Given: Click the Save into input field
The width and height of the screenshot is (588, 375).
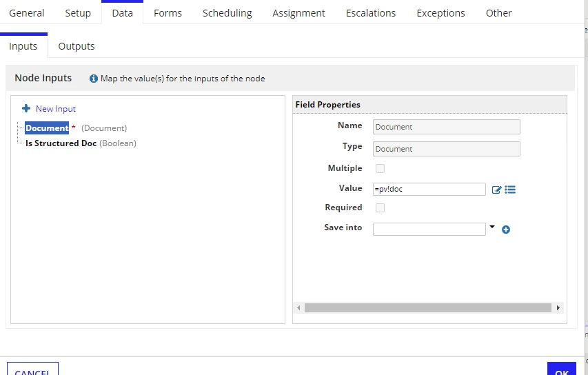Looking at the screenshot, I should point(429,229).
